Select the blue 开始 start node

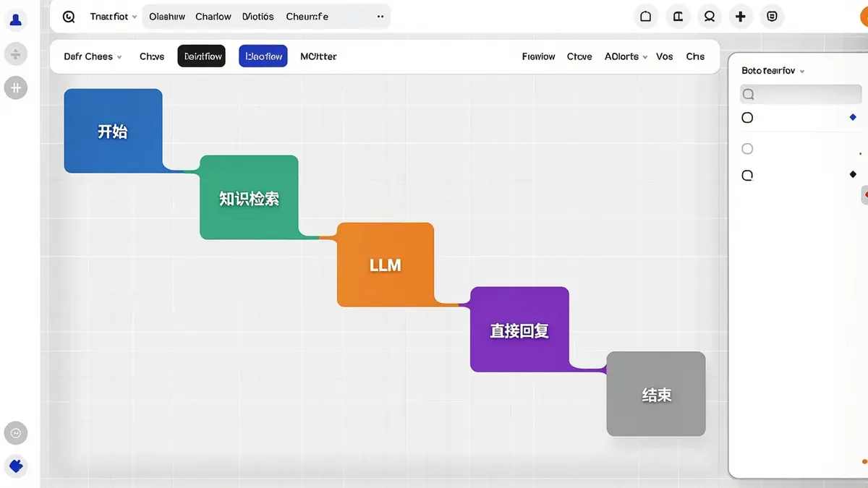113,131
